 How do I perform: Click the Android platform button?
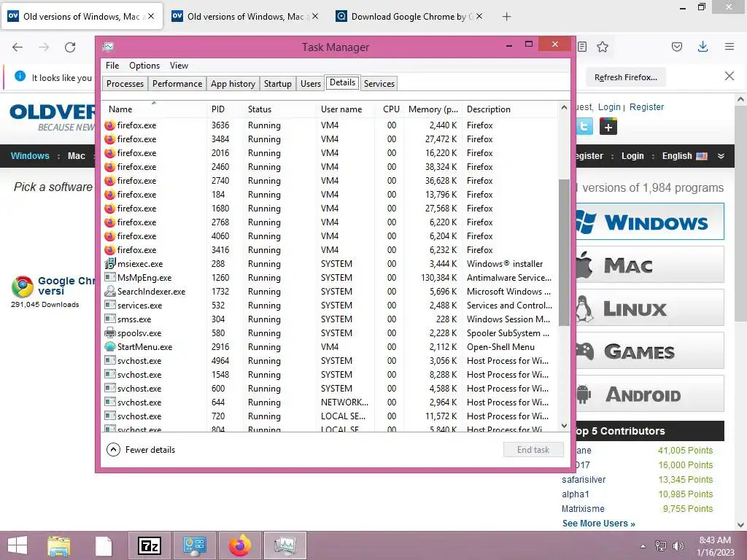(649, 394)
